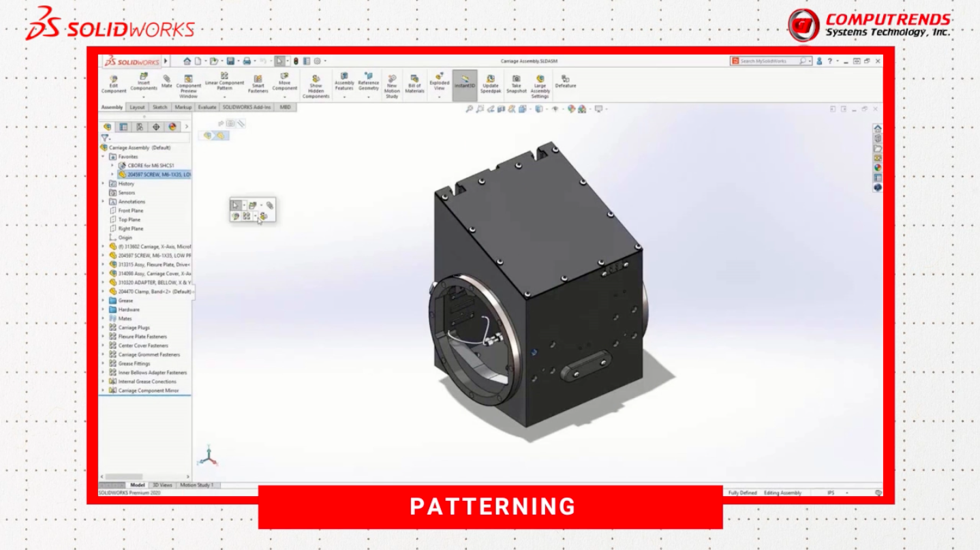Screen dimensions: 980x550
Task: Start a New Motion Study
Action: (x=392, y=85)
